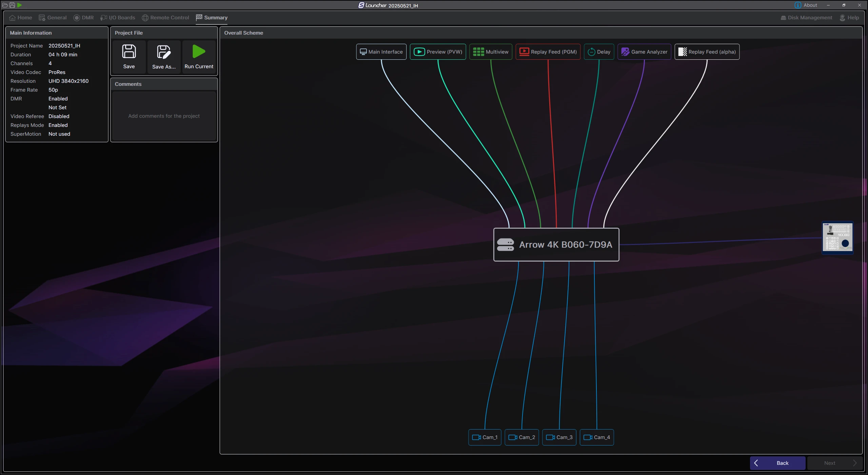The height and width of the screenshot is (475, 868).
Task: Click the green run arrow in title bar
Action: pyautogui.click(x=20, y=5)
